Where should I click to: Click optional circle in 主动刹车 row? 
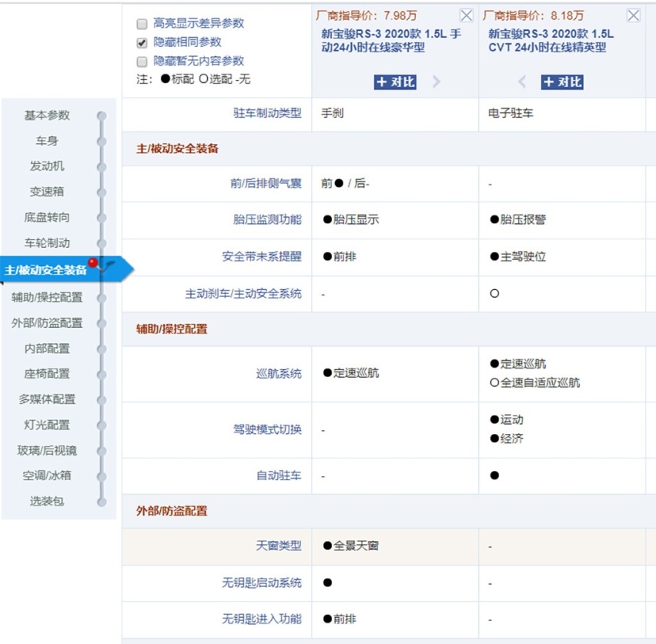(494, 294)
